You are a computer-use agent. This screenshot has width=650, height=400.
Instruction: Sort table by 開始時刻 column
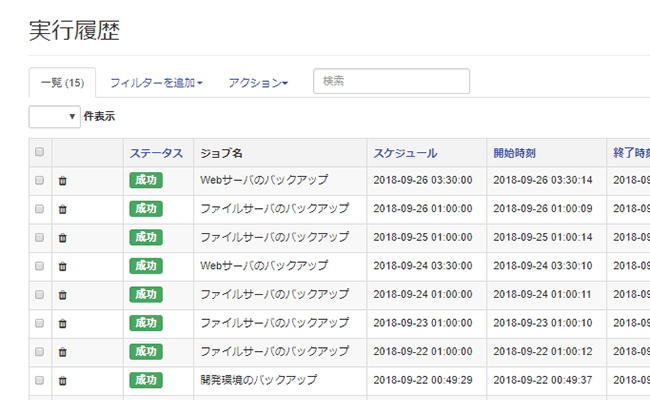(521, 153)
